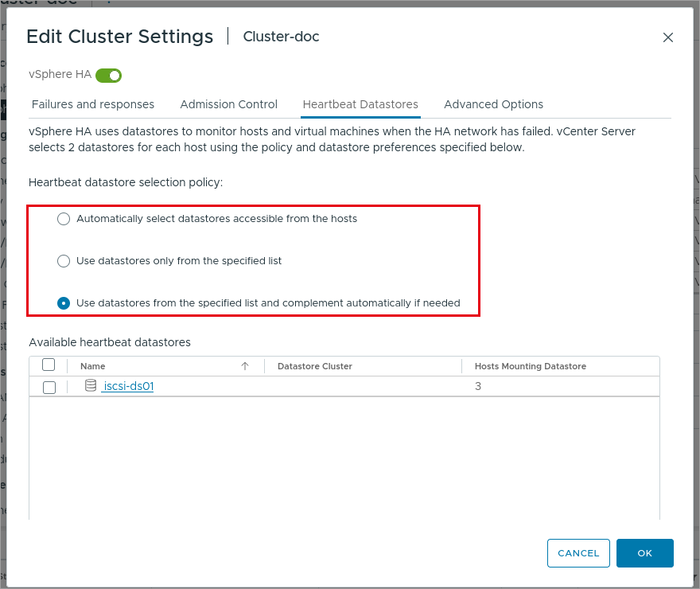This screenshot has width=700, height=589.
Task: Switch to the Admission Control tab
Action: pyautogui.click(x=228, y=104)
